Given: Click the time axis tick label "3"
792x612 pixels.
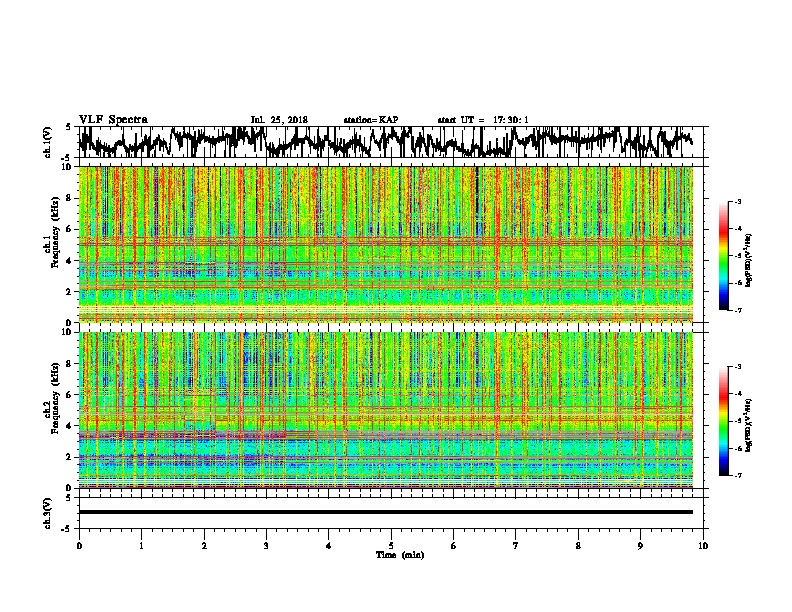Looking at the screenshot, I should (266, 546).
